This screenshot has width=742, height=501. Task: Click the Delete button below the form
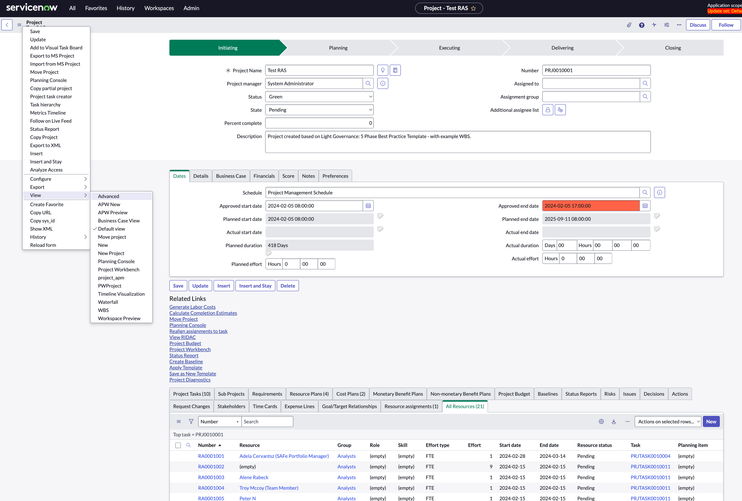point(288,286)
